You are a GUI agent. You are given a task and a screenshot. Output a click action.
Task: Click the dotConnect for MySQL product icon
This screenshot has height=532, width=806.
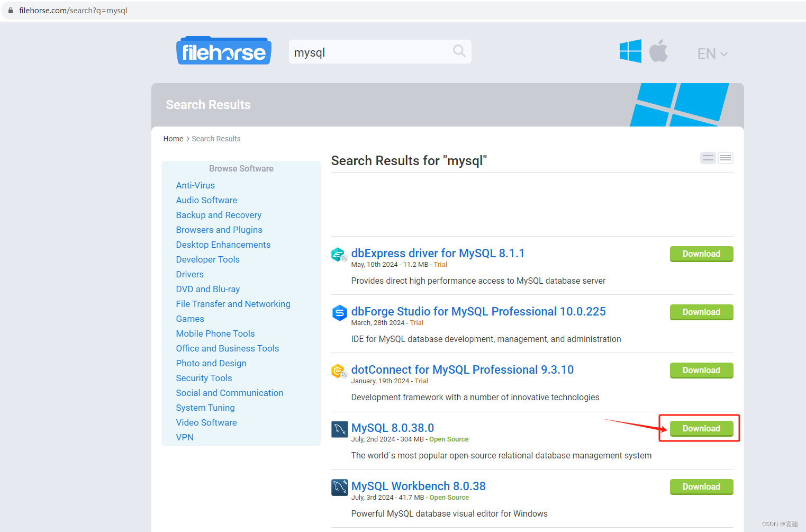[339, 371]
